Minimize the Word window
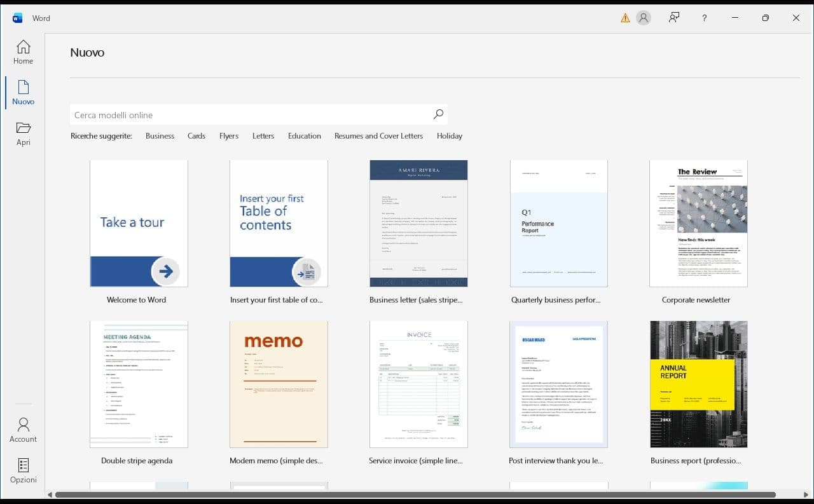 point(735,18)
